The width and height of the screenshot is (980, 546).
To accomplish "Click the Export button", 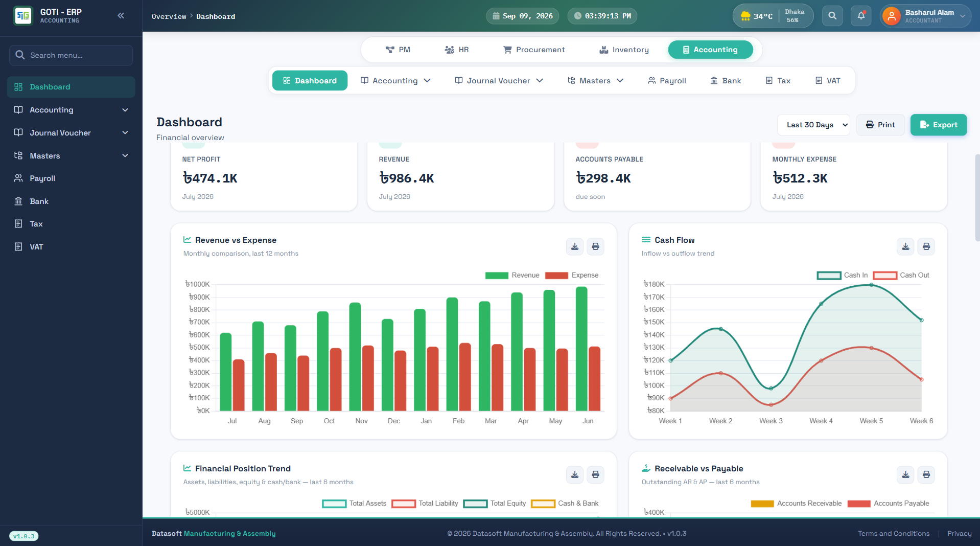I will (939, 125).
